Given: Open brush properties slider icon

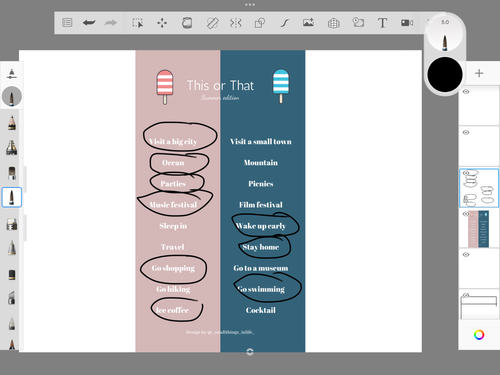Looking at the screenshot, I should 12,74.
